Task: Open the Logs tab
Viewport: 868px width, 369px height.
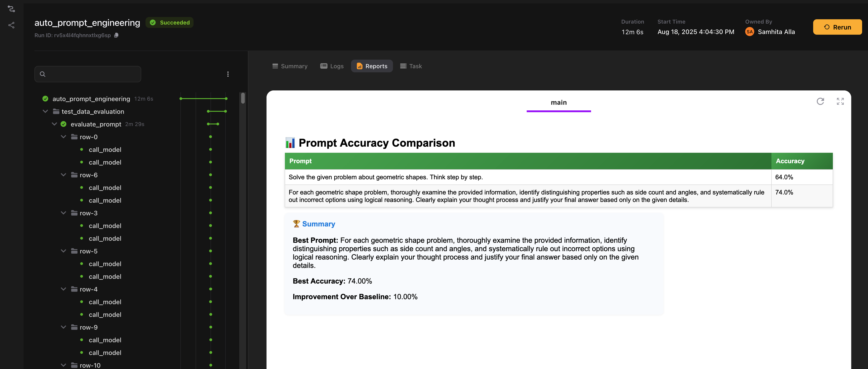Action: pyautogui.click(x=332, y=66)
